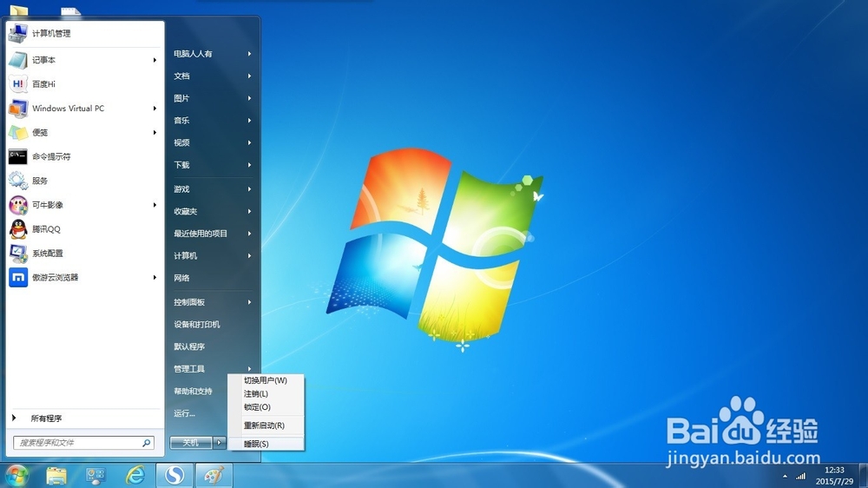Expand 记事本 recent files arrow
Viewport: 868px width, 488px height.
pos(155,60)
